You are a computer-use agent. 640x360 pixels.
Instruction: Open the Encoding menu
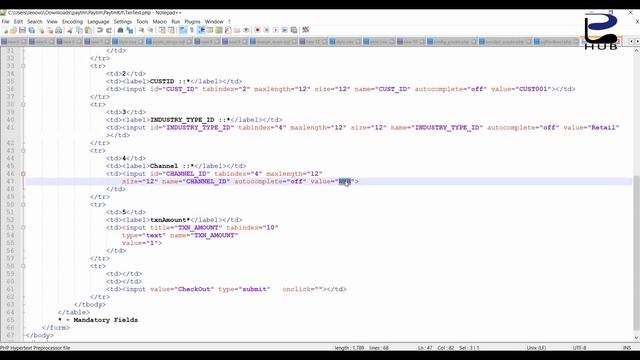(72, 21)
